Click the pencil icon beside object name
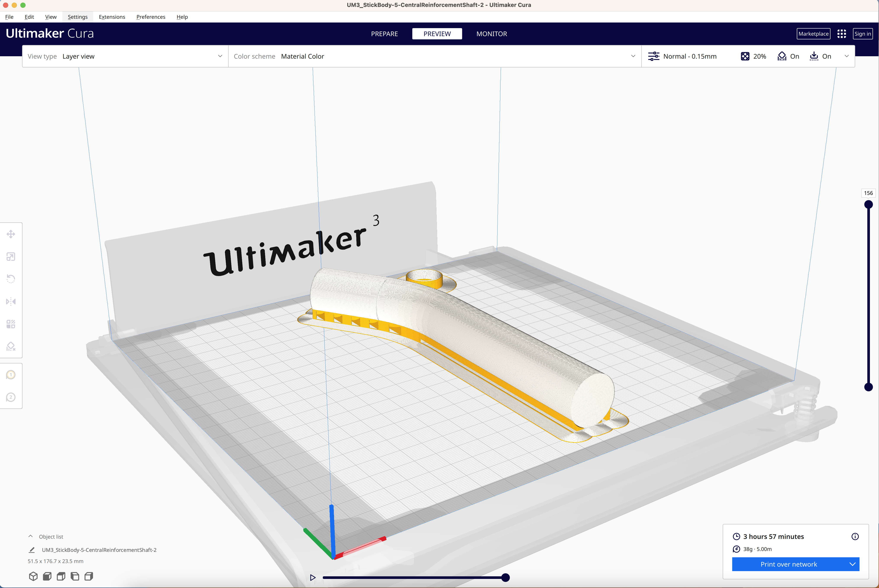879x588 pixels. click(x=32, y=550)
